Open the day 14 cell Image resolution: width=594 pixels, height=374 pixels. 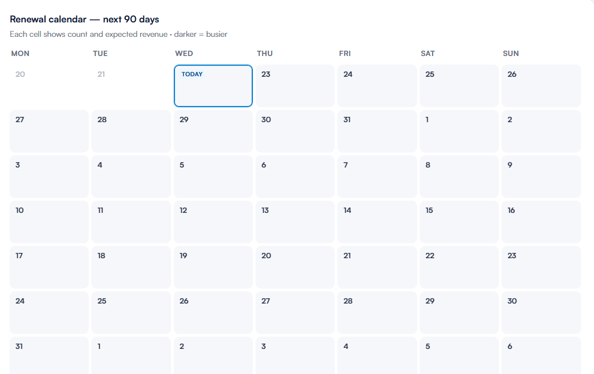pos(377,222)
